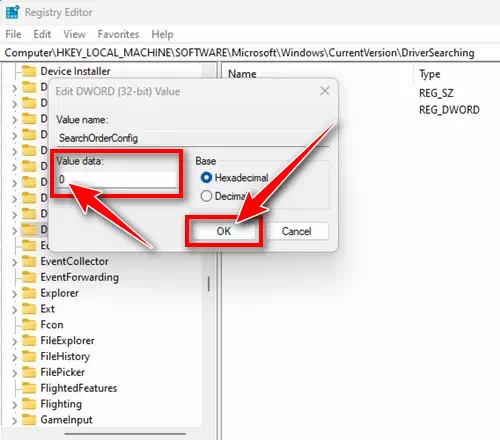Click the Value name field SearchOrderConfig

tap(192, 138)
